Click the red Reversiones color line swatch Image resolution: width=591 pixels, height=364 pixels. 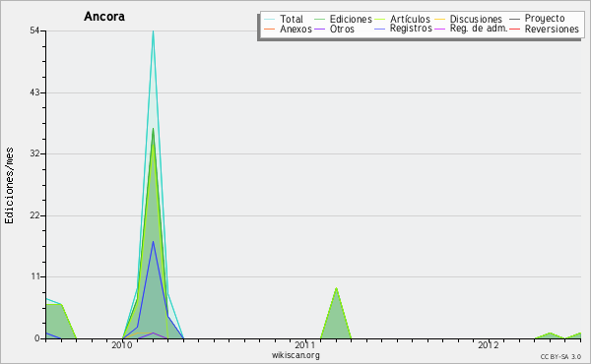[x=515, y=29]
